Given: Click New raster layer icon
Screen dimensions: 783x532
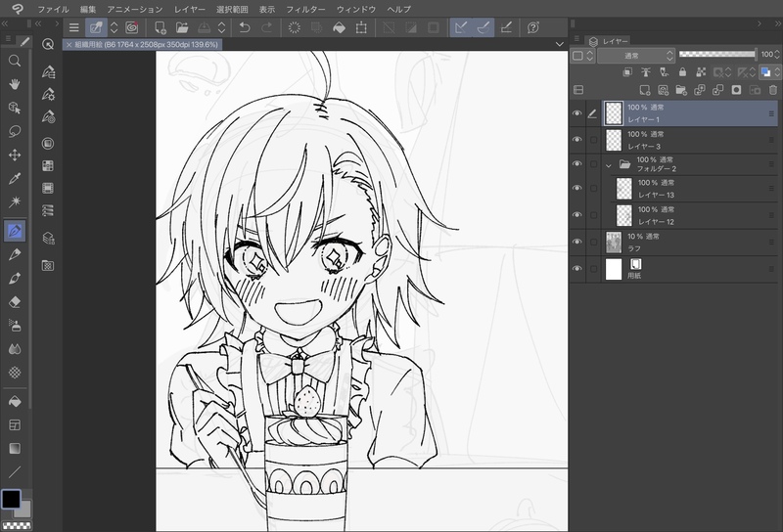Looking at the screenshot, I should tap(645, 90).
